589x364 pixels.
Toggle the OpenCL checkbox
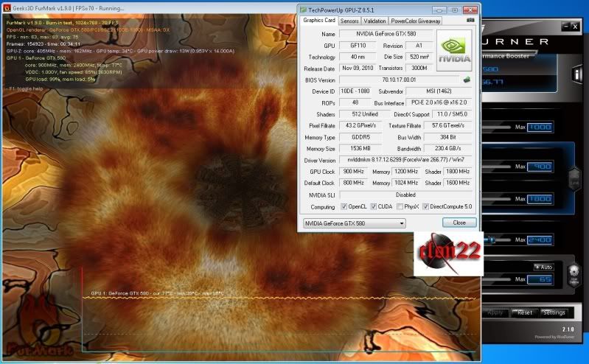[344, 206]
